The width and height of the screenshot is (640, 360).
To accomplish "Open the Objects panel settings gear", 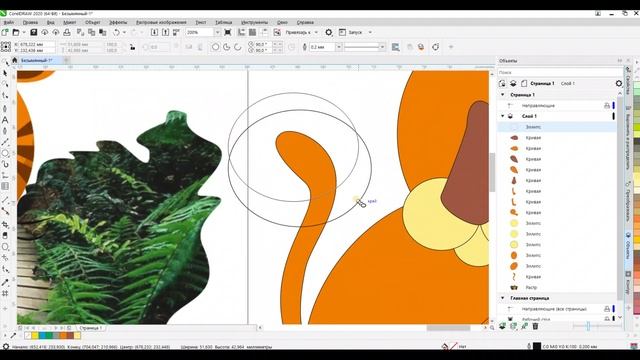I will click(x=619, y=83).
